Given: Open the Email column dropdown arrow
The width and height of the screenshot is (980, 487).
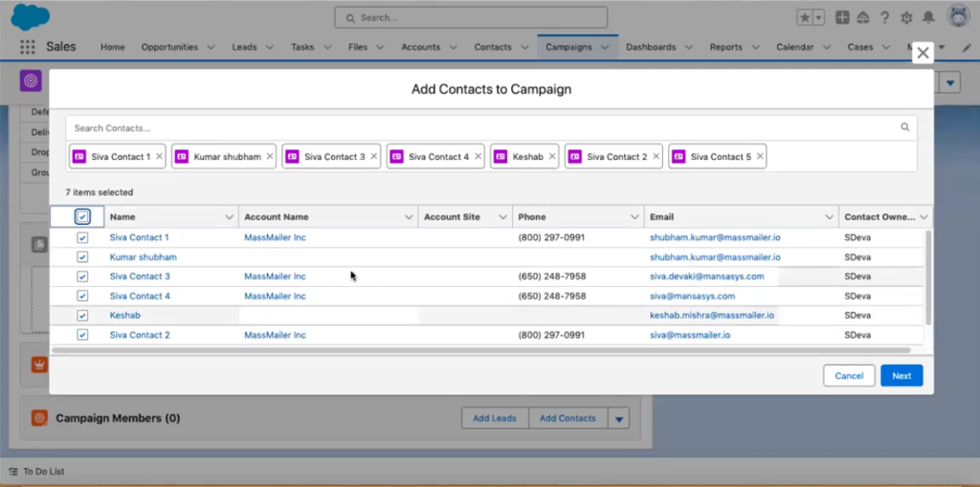Looking at the screenshot, I should (830, 217).
